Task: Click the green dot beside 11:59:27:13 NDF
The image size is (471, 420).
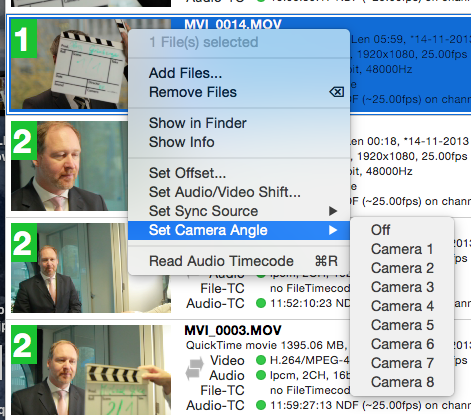Action: (x=261, y=405)
